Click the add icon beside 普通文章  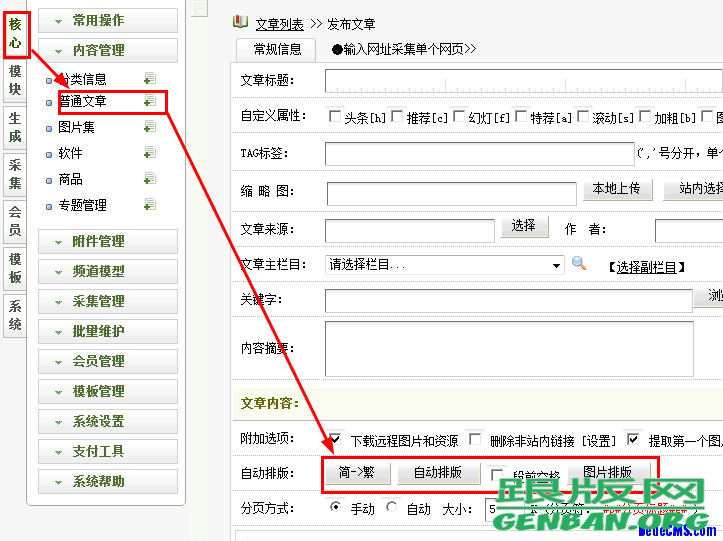tap(149, 101)
